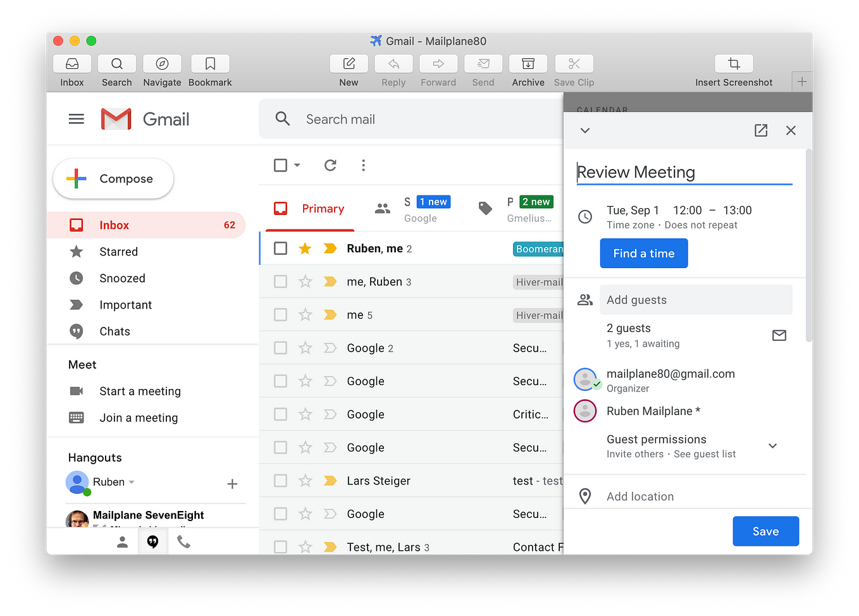Expand Guest permissions section
The height and width of the screenshot is (616, 859).
[772, 446]
